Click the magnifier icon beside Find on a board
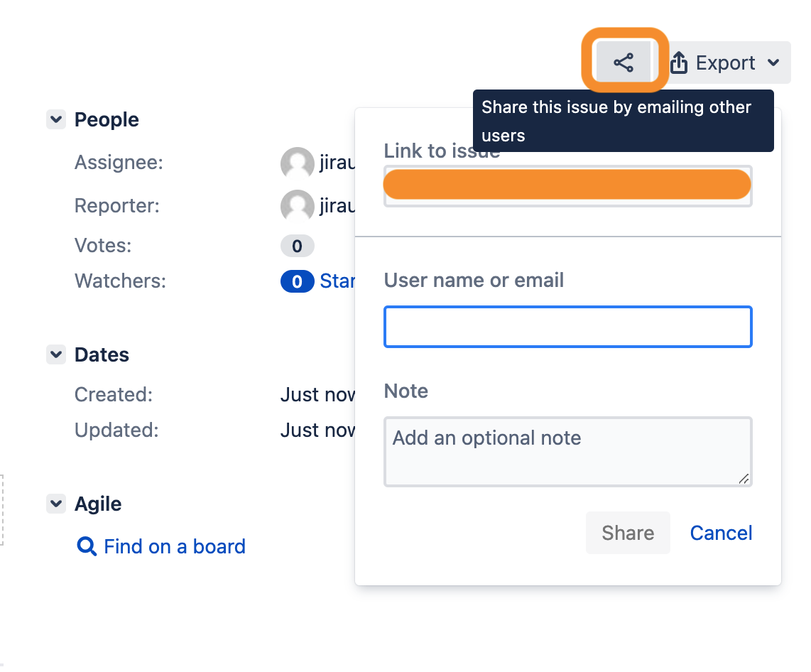 pos(87,546)
